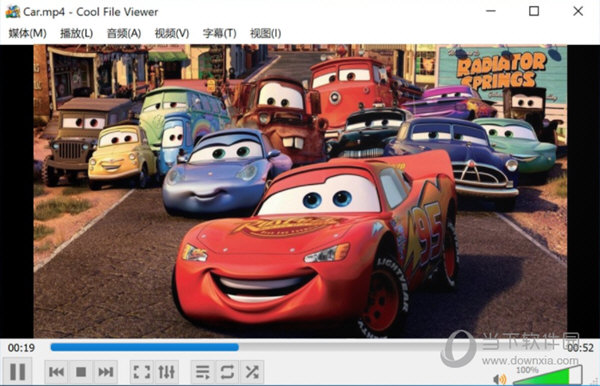
Task: Open the 字幕(T) menu
Action: tap(220, 33)
